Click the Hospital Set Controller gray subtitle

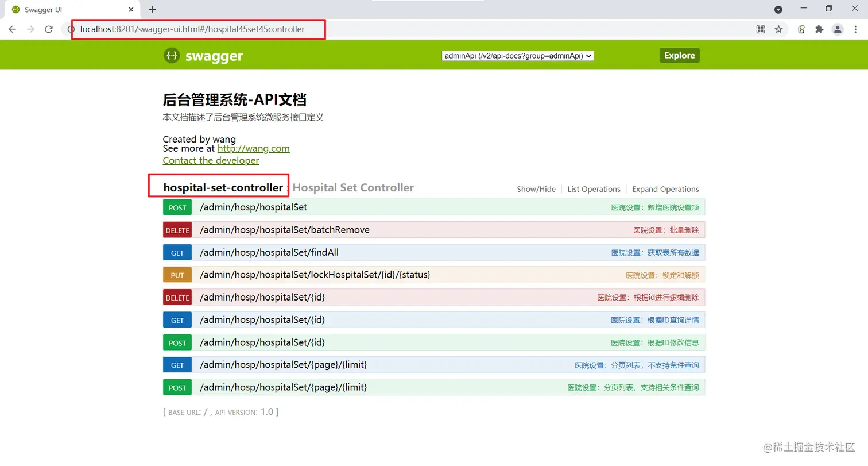[x=353, y=187]
